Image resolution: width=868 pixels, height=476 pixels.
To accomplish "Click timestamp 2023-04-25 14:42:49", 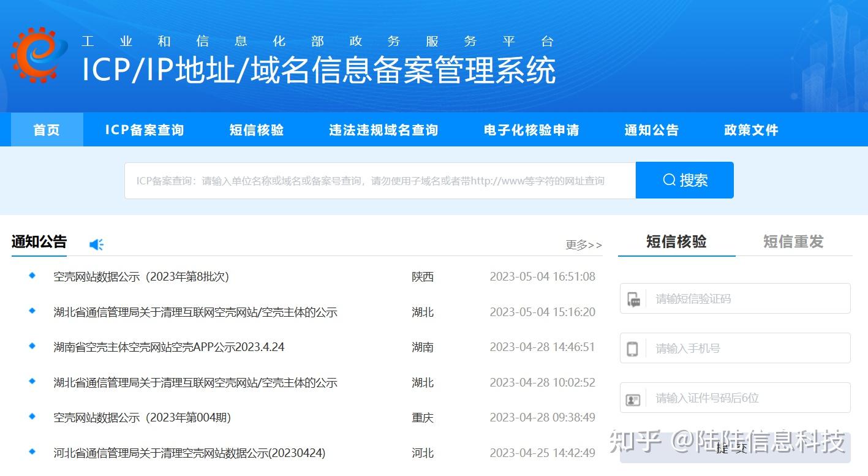I will [x=543, y=453].
